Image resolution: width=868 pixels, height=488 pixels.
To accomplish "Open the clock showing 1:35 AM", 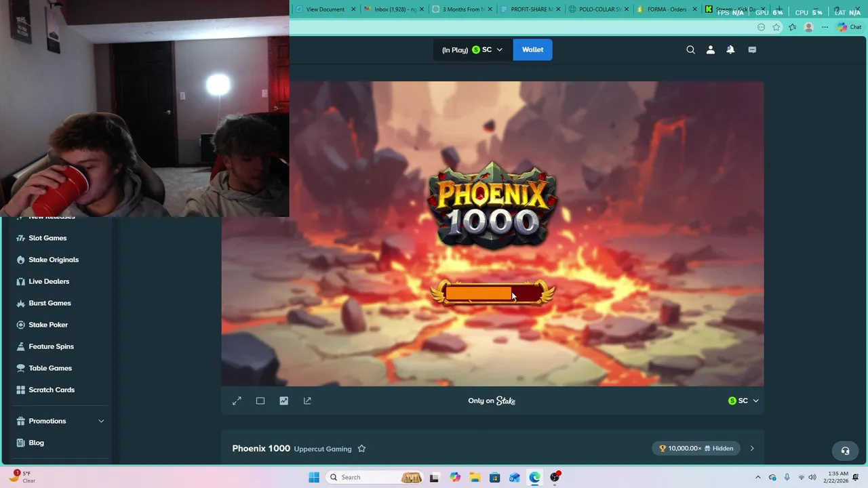I will click(837, 477).
